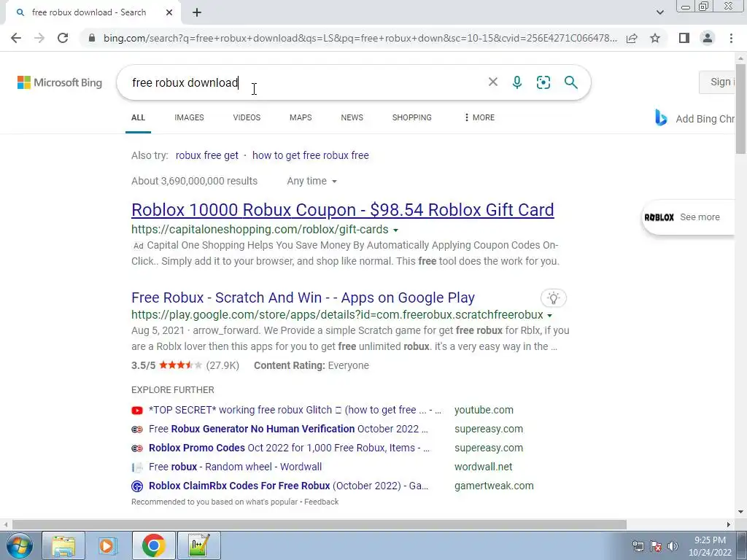This screenshot has height=560, width=747.
Task: Click the Chrome address bar URL
Action: click(x=360, y=38)
